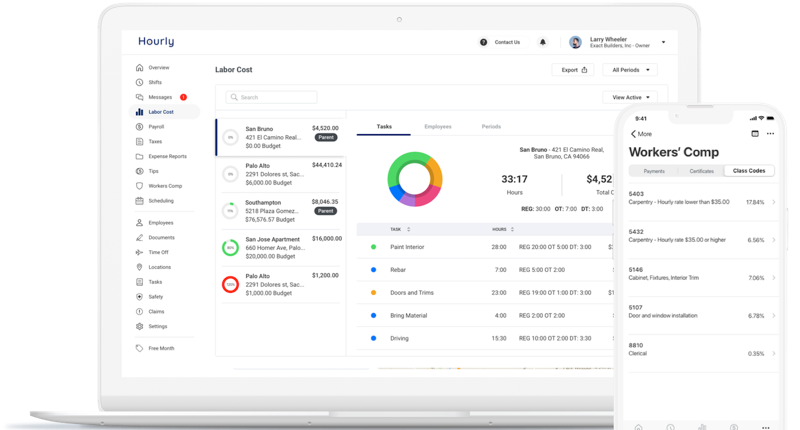Open the Taxes document icon

tap(139, 141)
